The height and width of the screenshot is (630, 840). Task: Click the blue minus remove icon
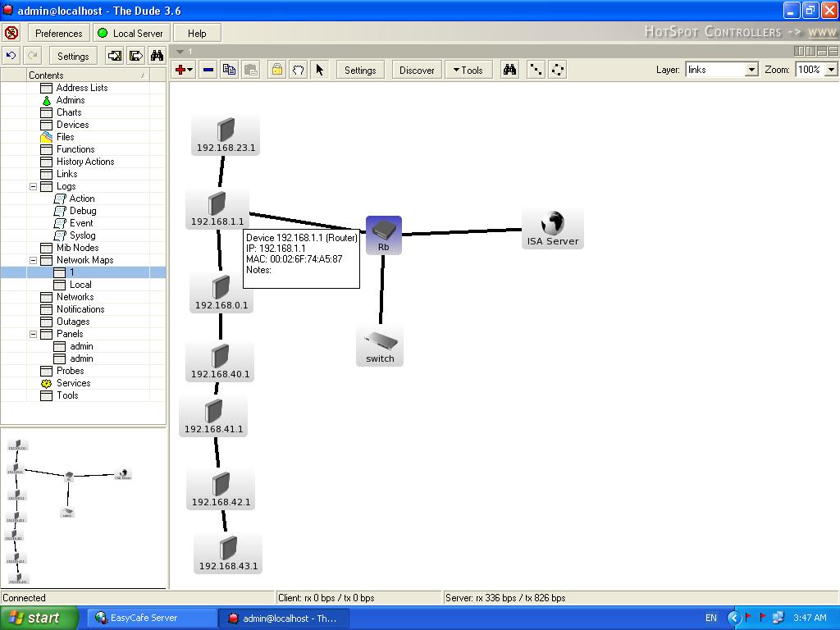click(208, 70)
